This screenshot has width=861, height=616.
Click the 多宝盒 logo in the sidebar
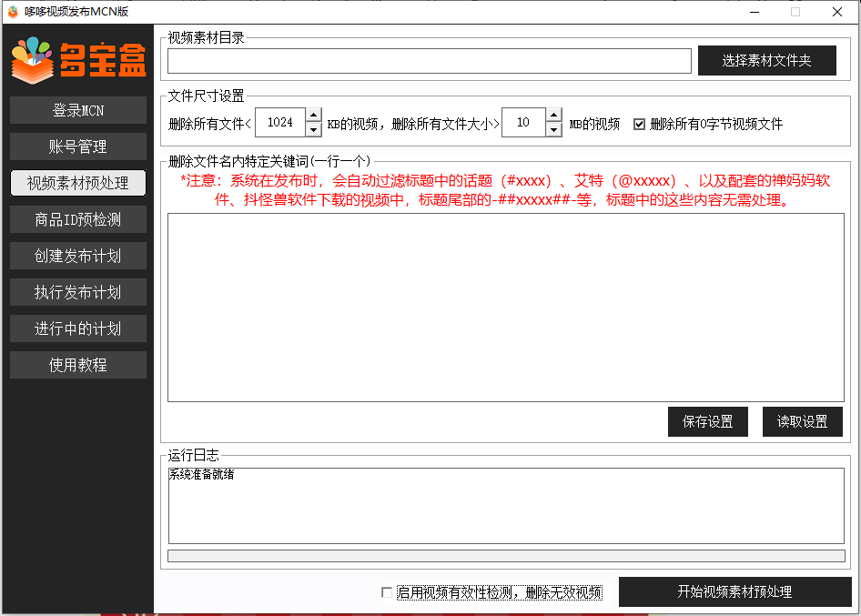click(x=78, y=60)
